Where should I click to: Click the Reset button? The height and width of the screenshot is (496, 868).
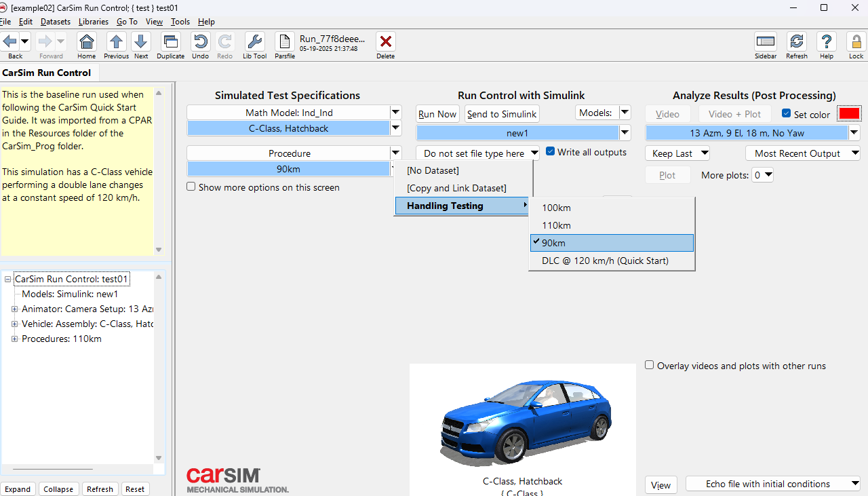pyautogui.click(x=135, y=489)
